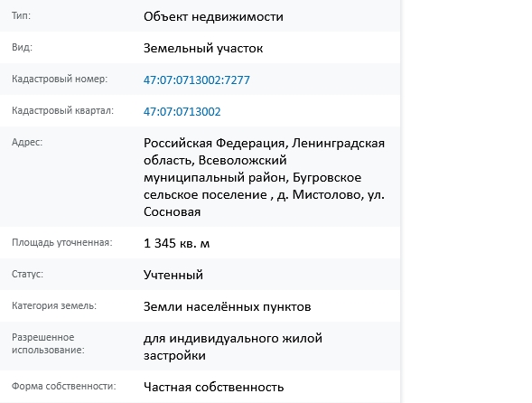
Task: Click 'Земли населённых пунктов' category value
Action: point(227,306)
